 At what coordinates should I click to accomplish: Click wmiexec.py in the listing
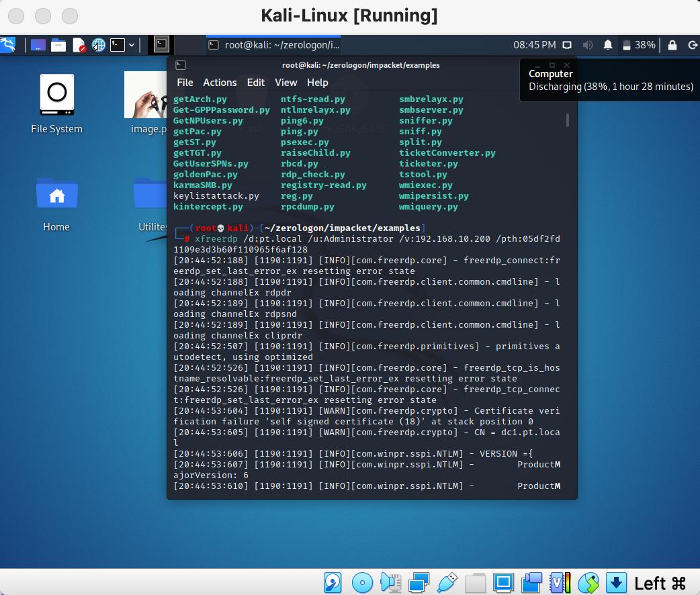pyautogui.click(x=426, y=185)
